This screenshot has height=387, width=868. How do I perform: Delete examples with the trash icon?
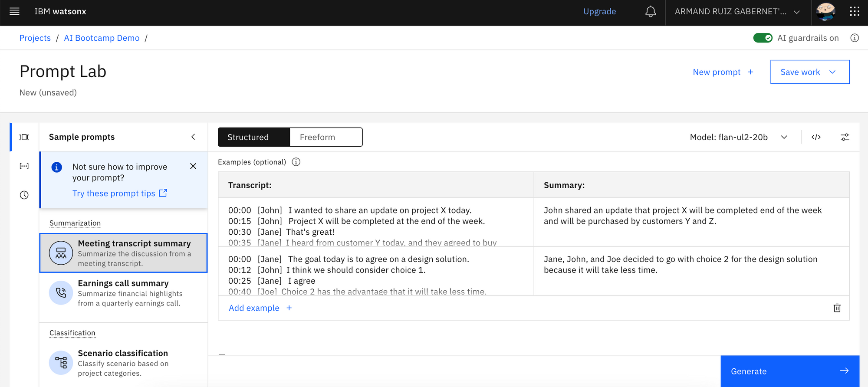tap(837, 308)
